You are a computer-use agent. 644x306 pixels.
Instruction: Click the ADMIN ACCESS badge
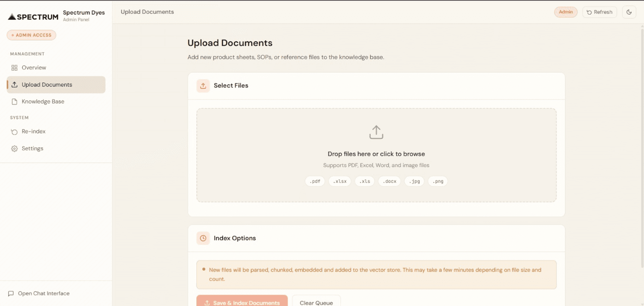(31, 35)
